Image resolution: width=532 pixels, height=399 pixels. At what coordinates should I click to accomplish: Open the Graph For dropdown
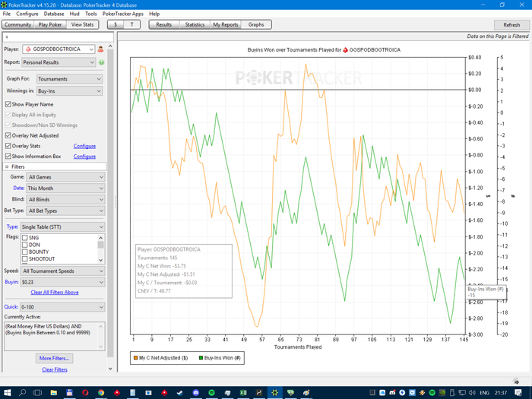pyautogui.click(x=70, y=79)
